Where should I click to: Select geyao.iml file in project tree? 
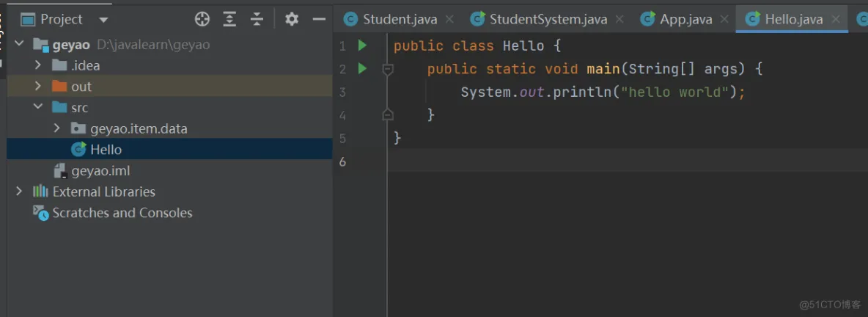tap(100, 171)
